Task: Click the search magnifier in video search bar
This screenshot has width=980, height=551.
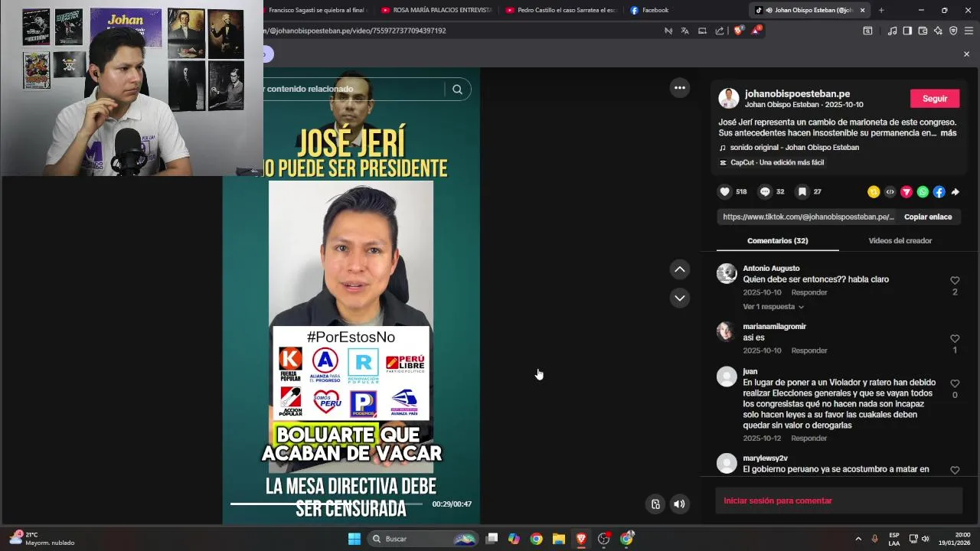Action: tap(457, 90)
